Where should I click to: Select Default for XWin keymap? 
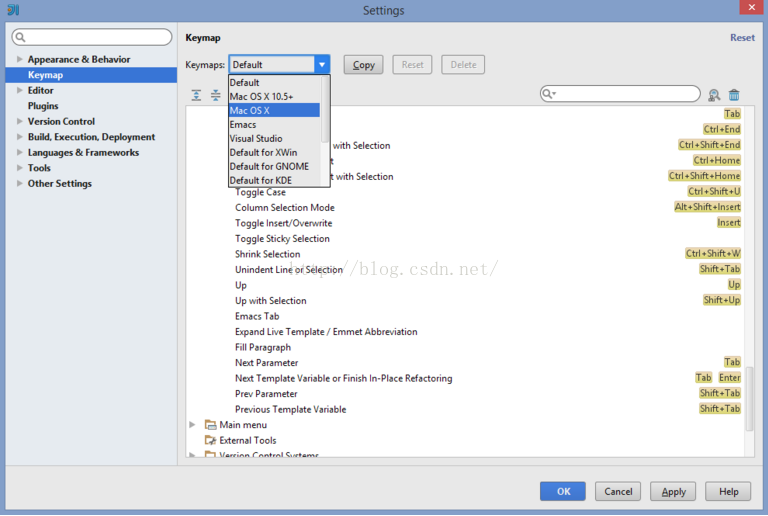(274, 152)
